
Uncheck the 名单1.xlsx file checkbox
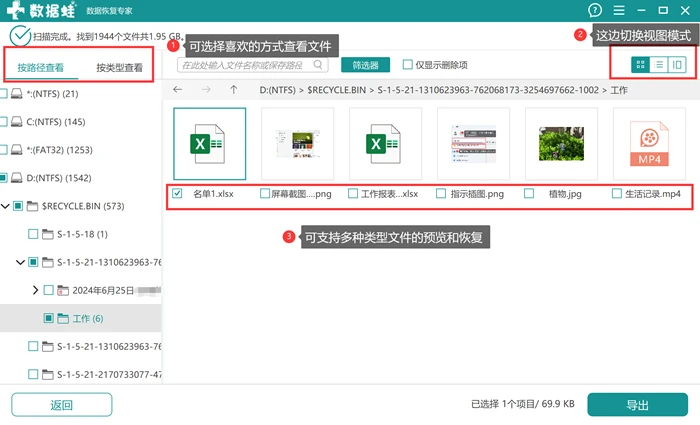[x=177, y=193]
